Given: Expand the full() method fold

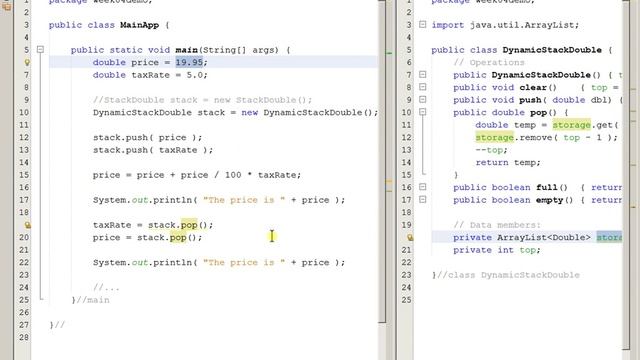Looking at the screenshot, I should pyautogui.click(x=422, y=187).
